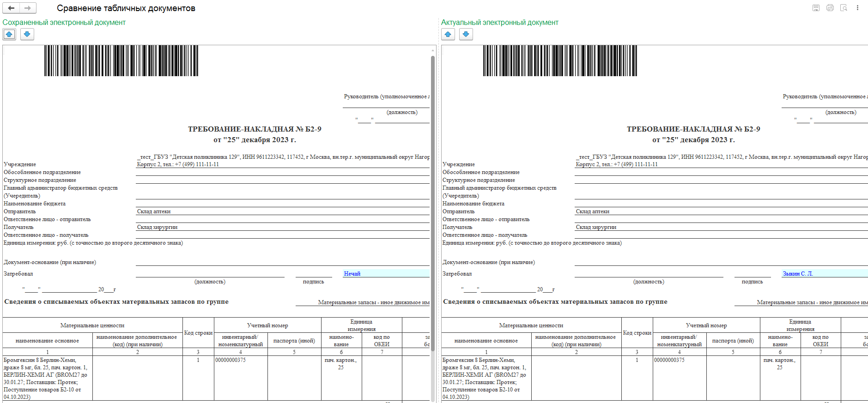Click 'Бромгексин 8 Берлин-Хеми' cell in right table

pos(486,378)
